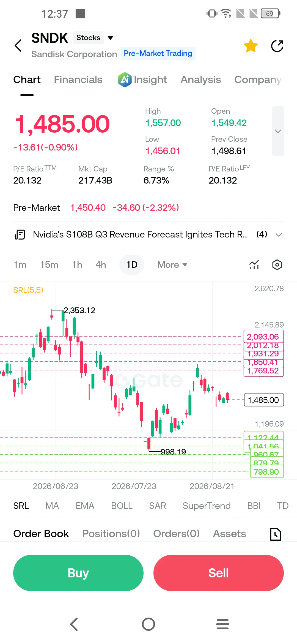Tap Android back navigation button

74,624
